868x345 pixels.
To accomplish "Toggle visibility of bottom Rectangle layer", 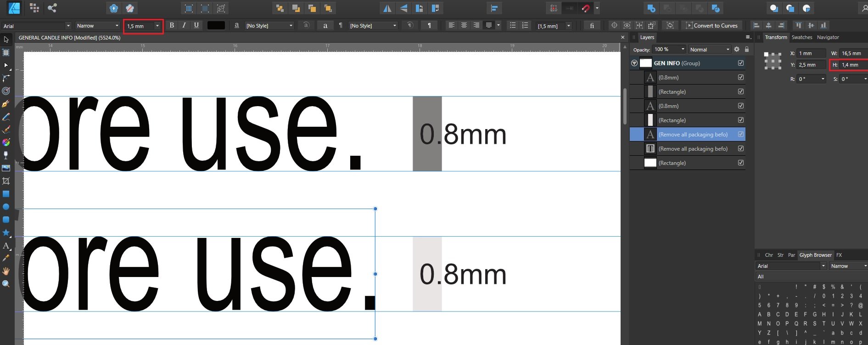I will point(740,163).
